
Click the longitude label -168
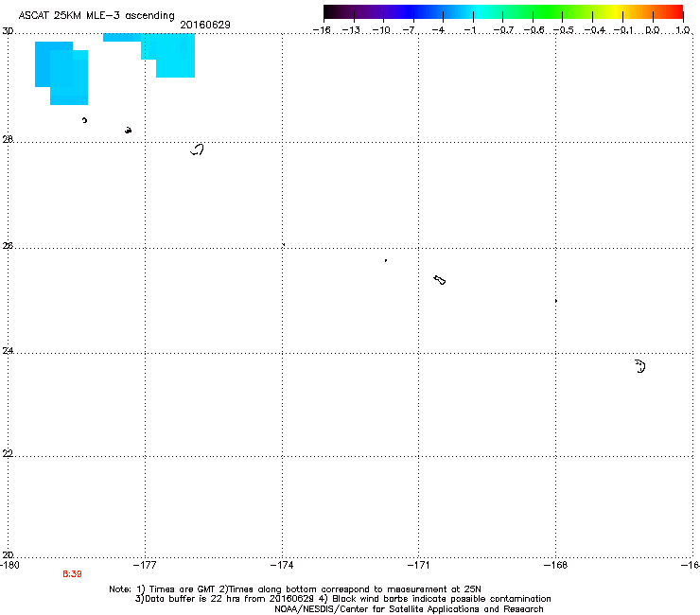[x=555, y=565]
